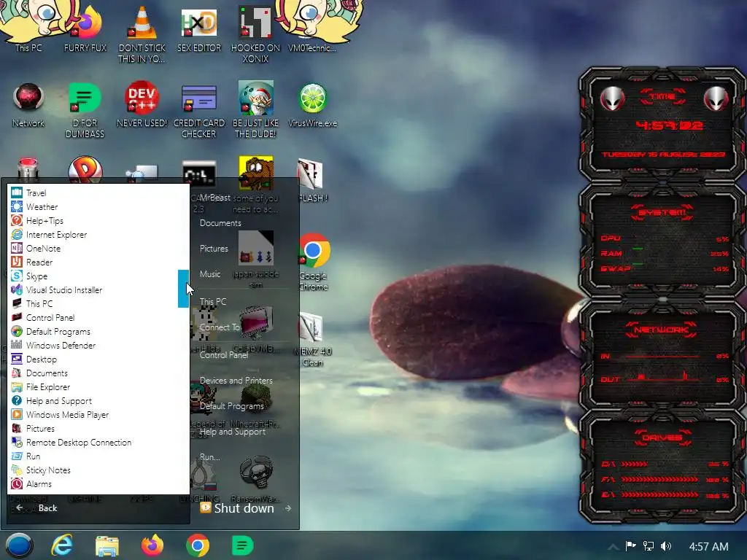
Task: Select the CREDIT CARD CHECKER desktop icon
Action: click(x=198, y=110)
